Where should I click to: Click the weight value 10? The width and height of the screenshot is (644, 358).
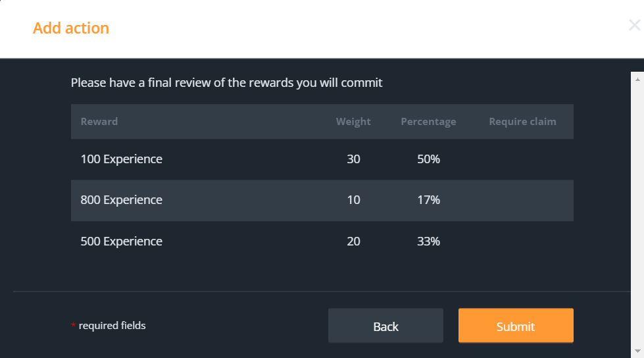[353, 200]
